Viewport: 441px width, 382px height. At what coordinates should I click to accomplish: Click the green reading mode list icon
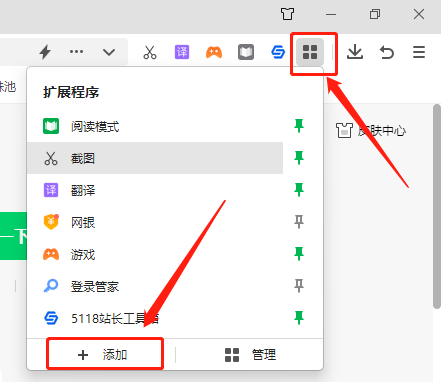tap(51, 126)
